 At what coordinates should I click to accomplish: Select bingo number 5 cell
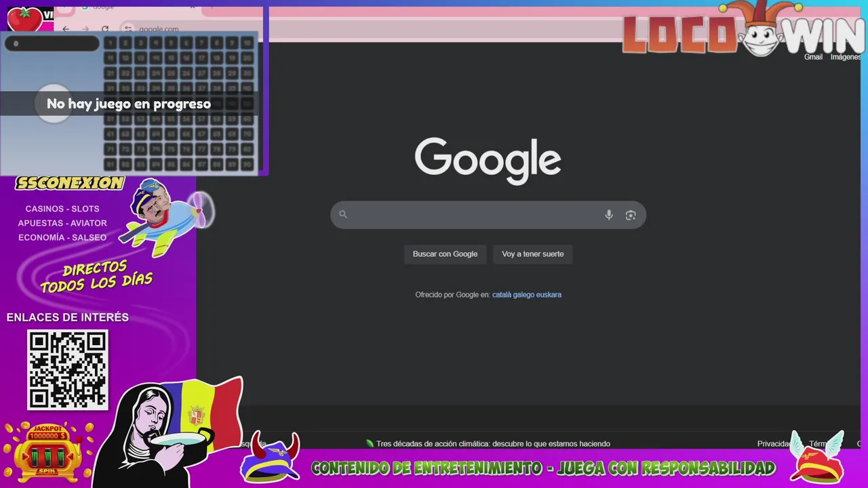click(172, 43)
